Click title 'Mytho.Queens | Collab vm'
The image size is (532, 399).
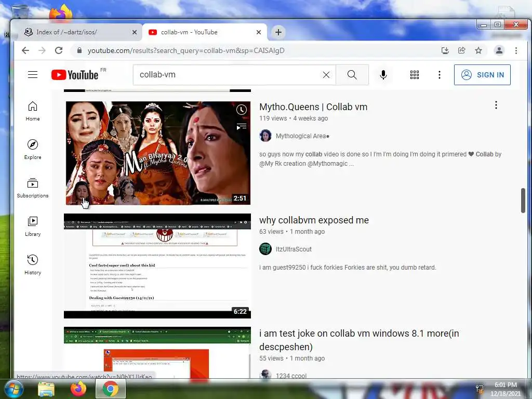click(x=313, y=107)
